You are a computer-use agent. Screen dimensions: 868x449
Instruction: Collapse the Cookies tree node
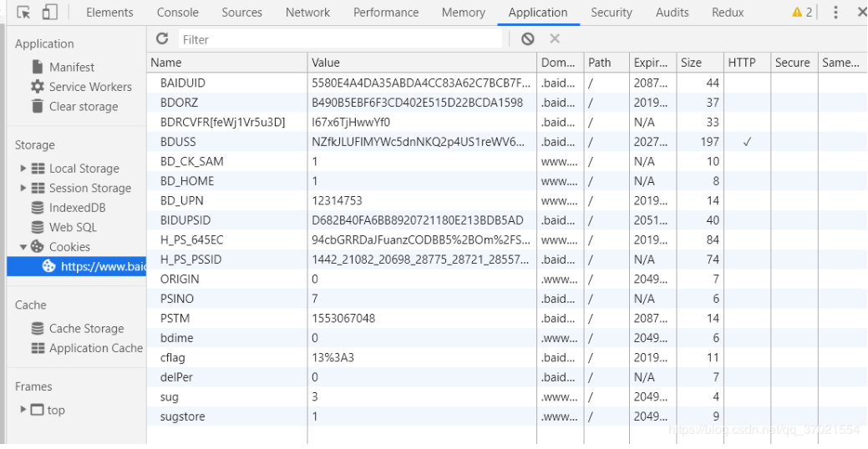point(23,247)
